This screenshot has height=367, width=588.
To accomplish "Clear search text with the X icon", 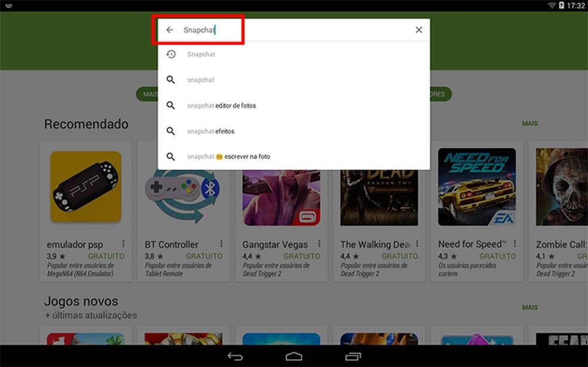I will [x=419, y=30].
